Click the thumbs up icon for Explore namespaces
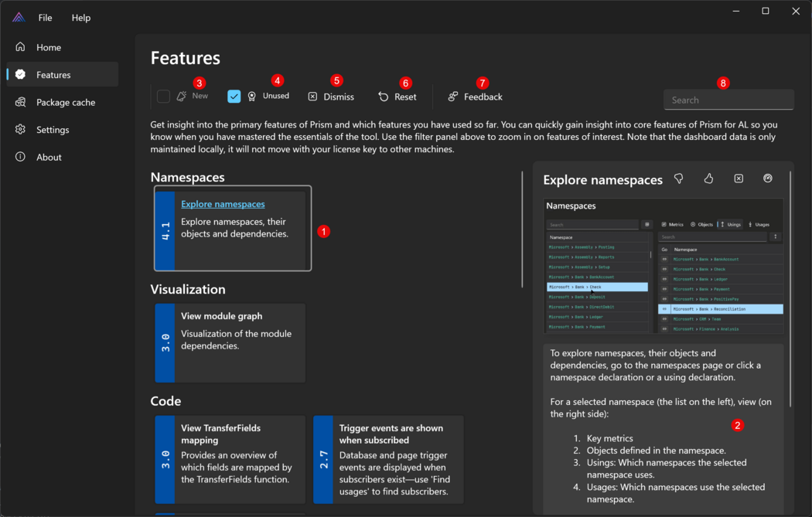 pos(708,179)
